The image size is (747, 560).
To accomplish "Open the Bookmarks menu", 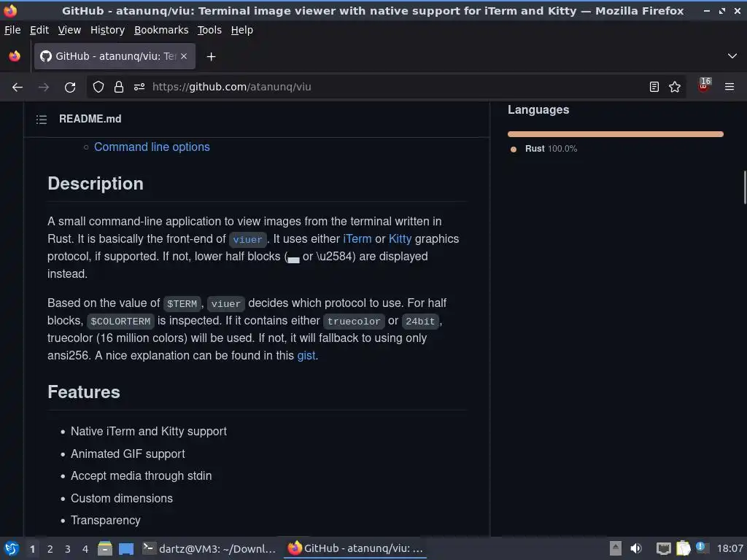I will pyautogui.click(x=161, y=30).
